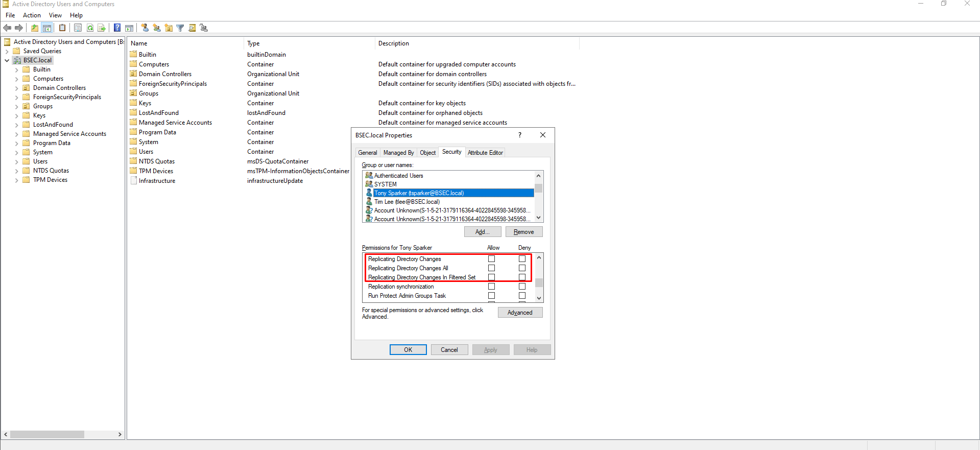Open Advanced security settings
This screenshot has height=450, width=980.
[x=520, y=313]
